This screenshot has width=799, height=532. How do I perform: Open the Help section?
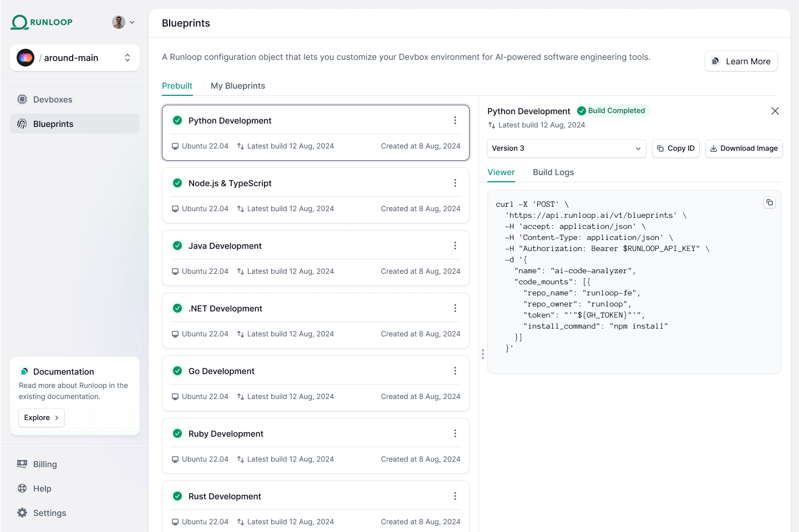point(42,489)
